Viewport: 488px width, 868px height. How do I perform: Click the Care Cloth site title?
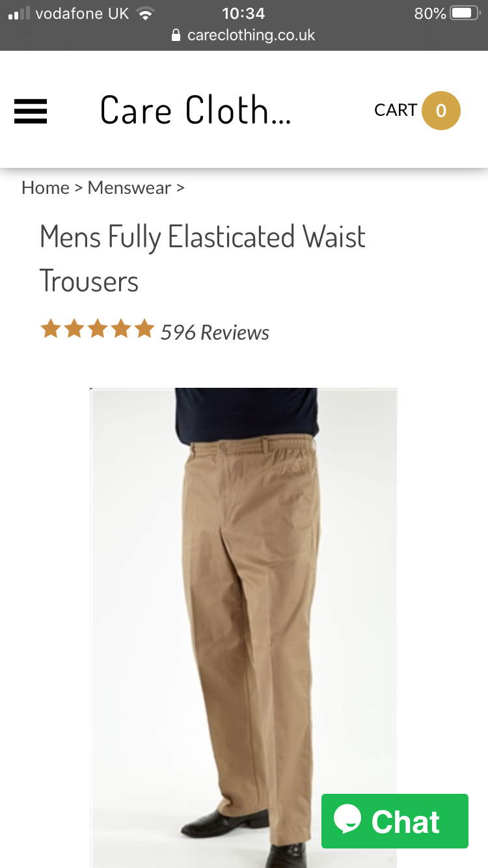pyautogui.click(x=196, y=109)
